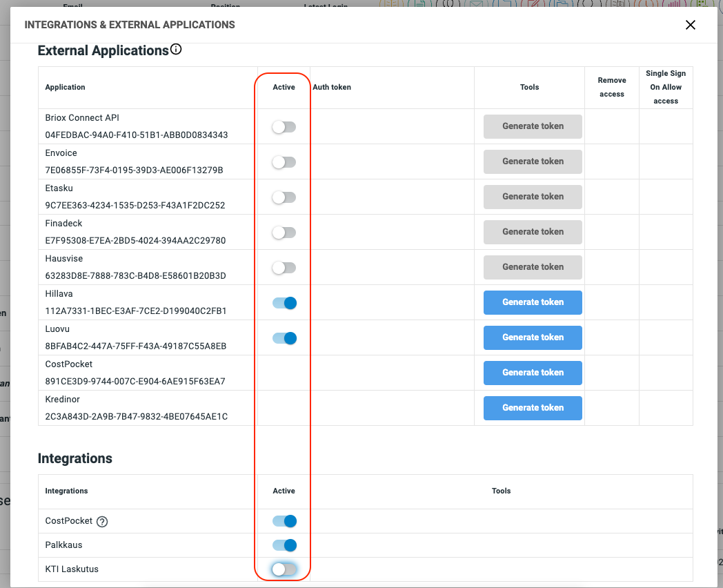Activate the Etasku application toggle
This screenshot has height=588, width=723.
pyautogui.click(x=284, y=197)
